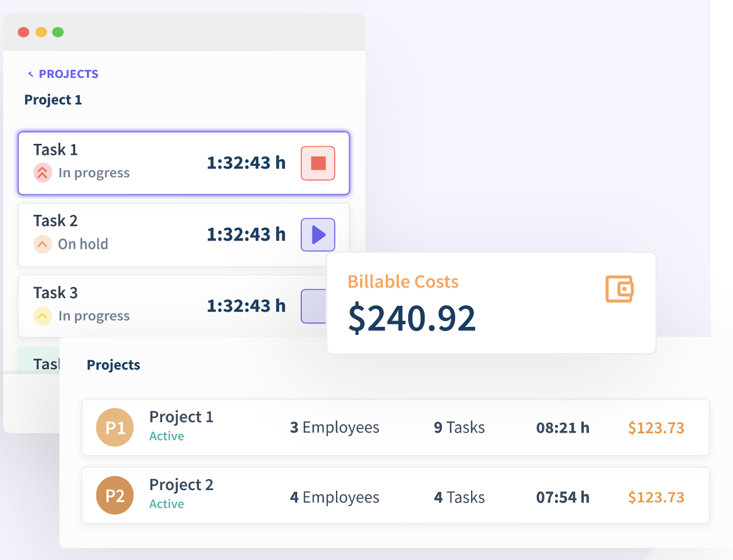Click Project 2's 4 Tasks count
The height and width of the screenshot is (560, 733).
point(459,497)
